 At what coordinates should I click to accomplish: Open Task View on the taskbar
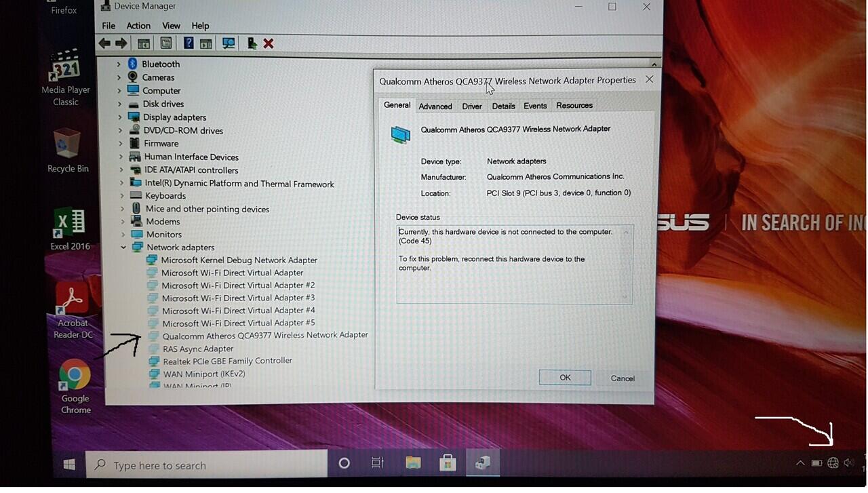[378, 463]
